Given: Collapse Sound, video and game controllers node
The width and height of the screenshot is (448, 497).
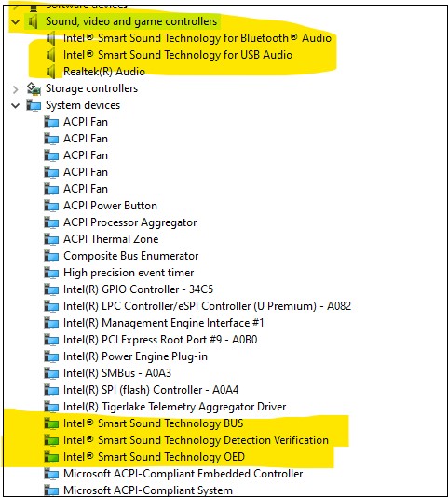Looking at the screenshot, I should 15,21.
